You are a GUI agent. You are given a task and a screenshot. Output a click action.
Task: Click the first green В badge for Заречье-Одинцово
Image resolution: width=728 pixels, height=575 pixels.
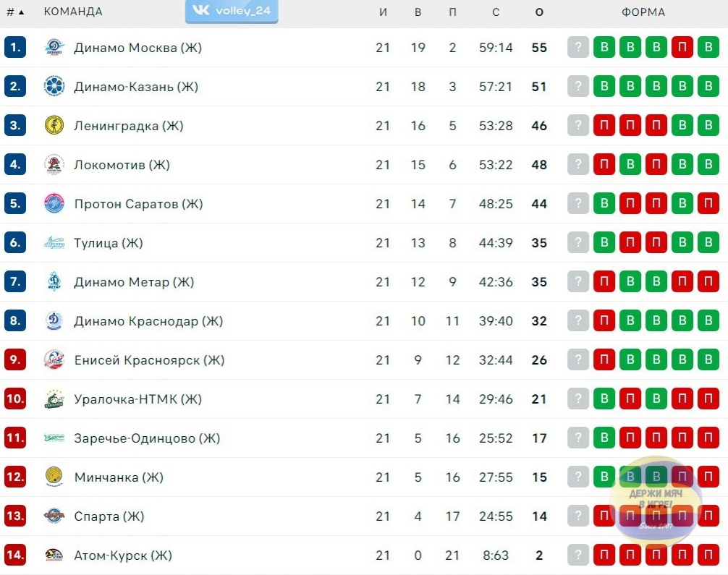click(x=604, y=438)
